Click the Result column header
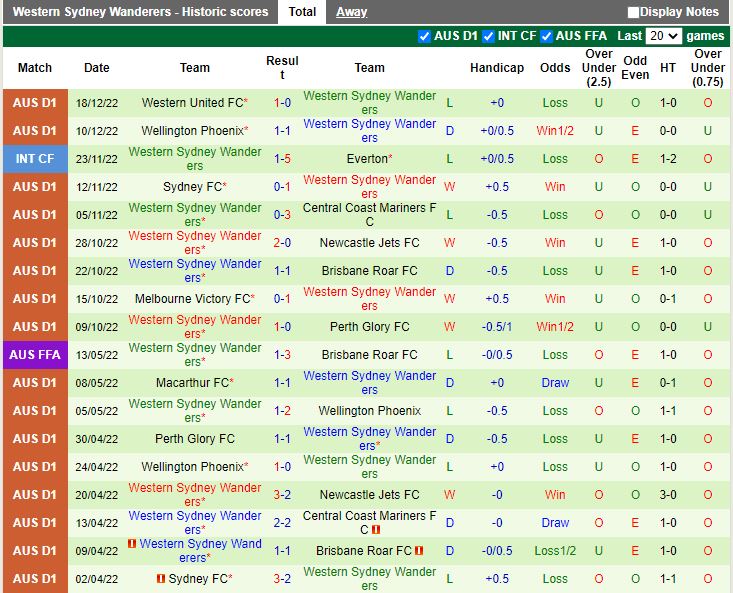This screenshot has height=593, width=733. pyautogui.click(x=282, y=68)
